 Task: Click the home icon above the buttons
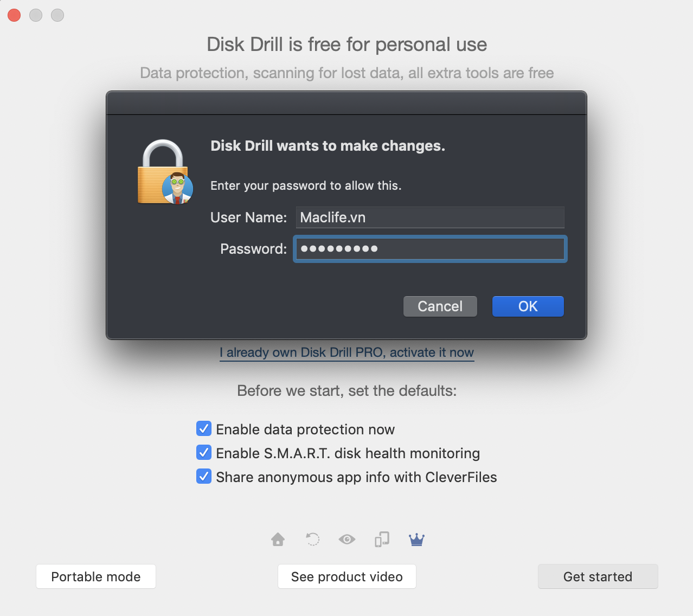(x=278, y=539)
